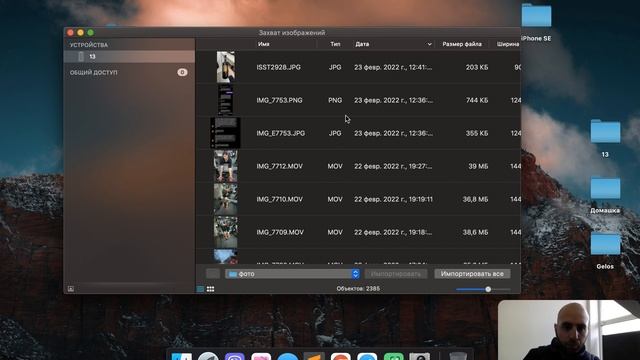The height and width of the screenshot is (360, 640).
Task: Click the 39 МБ file size cell
Action: pos(478,167)
